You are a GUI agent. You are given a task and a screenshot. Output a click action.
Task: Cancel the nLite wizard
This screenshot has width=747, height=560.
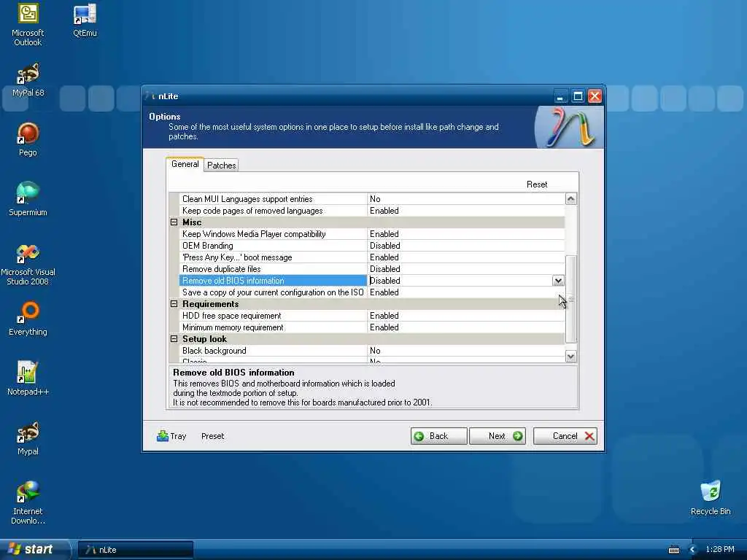[x=565, y=436]
